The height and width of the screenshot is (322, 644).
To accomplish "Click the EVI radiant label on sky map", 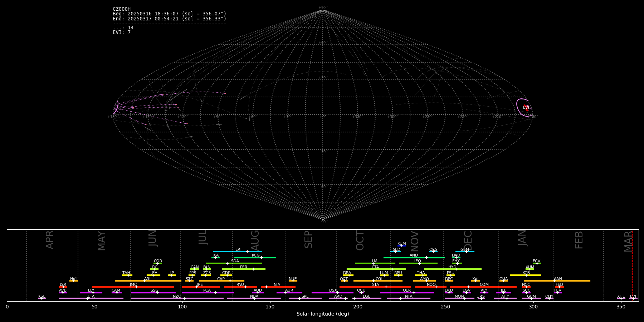I will pos(526,107).
